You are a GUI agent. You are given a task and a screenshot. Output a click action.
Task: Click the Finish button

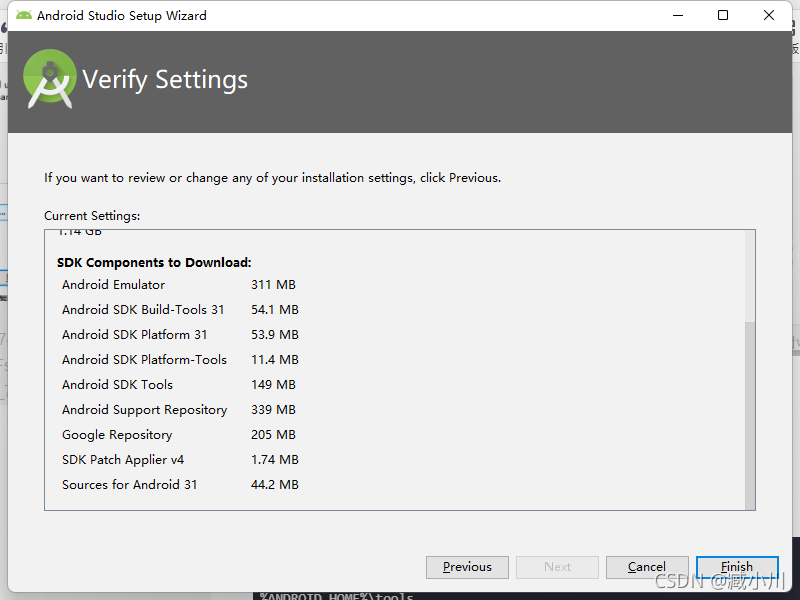click(737, 567)
